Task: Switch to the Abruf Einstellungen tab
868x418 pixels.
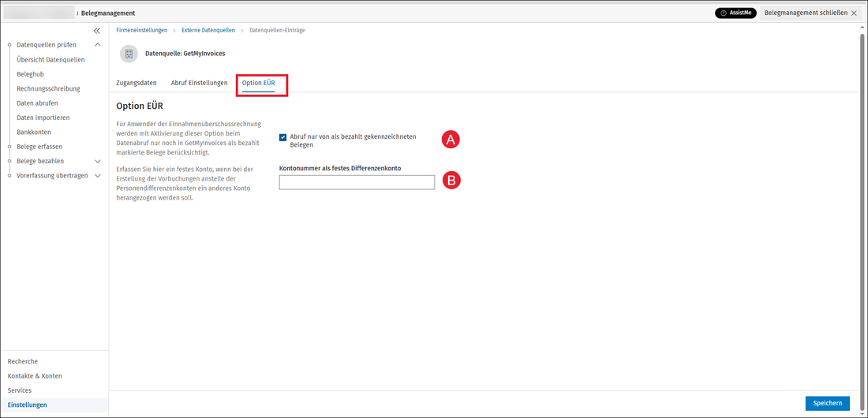Action: (x=200, y=83)
